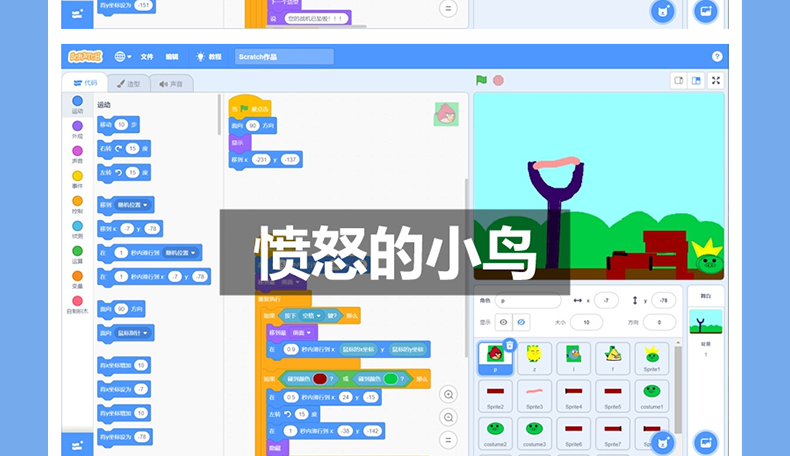Click the Scratch作品 project title field

click(x=284, y=56)
